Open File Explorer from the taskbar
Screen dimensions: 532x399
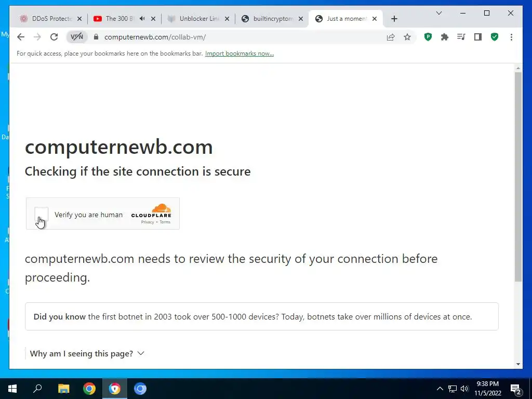[x=63, y=389]
